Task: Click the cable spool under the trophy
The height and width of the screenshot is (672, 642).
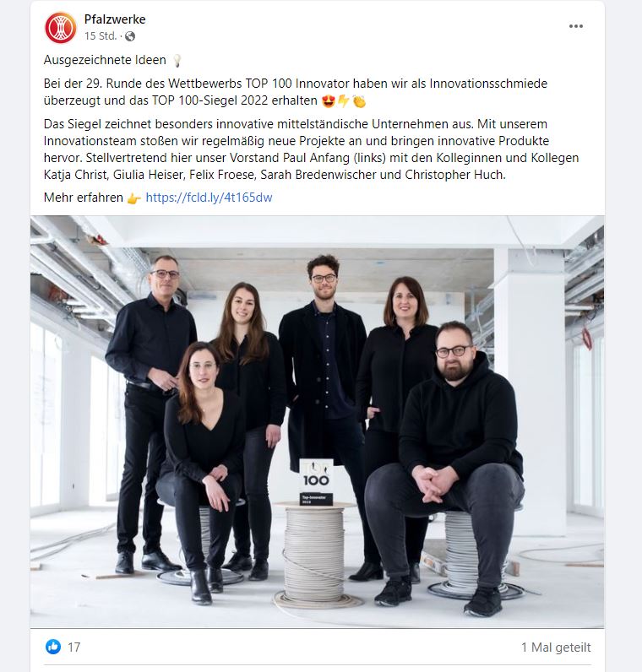Action: (316, 555)
